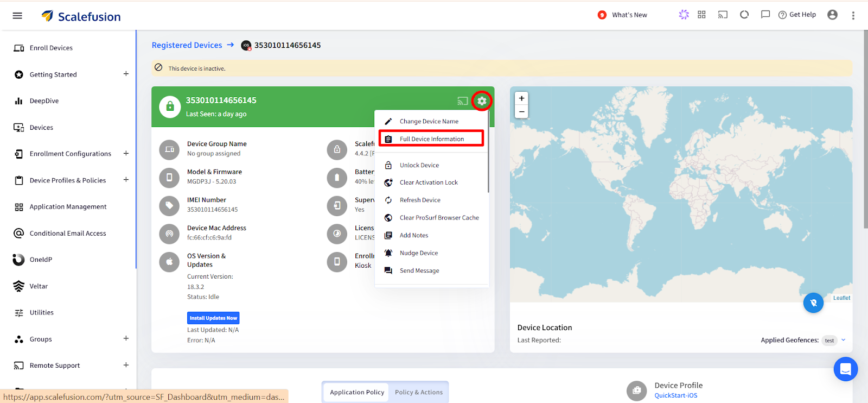This screenshot has width=868, height=403.
Task: Open the apps grid icon in header
Action: tap(701, 15)
